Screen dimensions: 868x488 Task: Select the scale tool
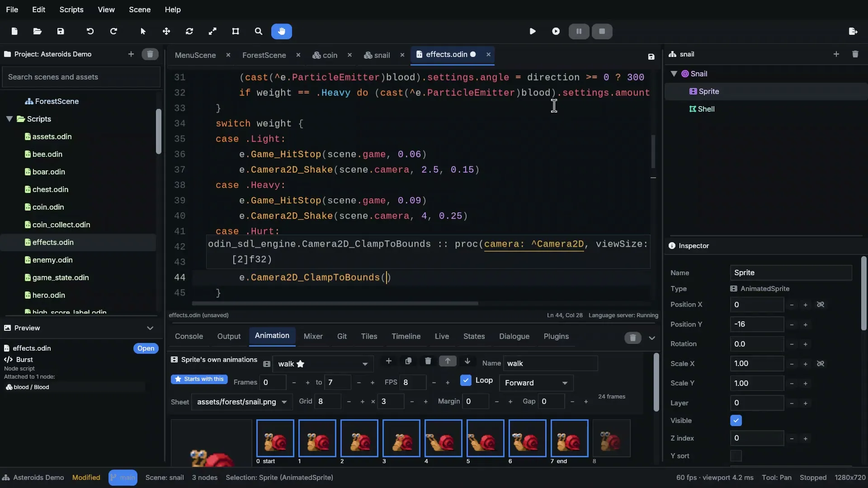[212, 31]
